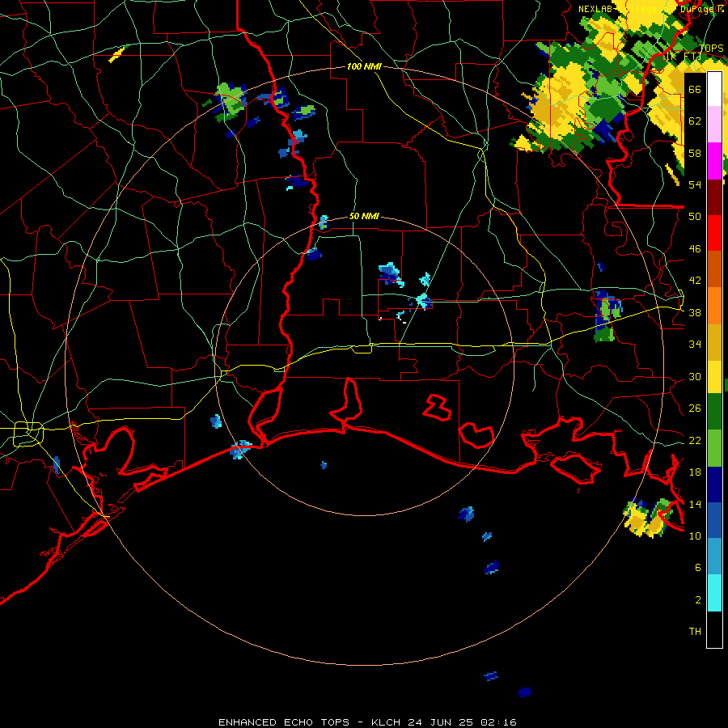Click the light pink 62 legend swatch

714,125
